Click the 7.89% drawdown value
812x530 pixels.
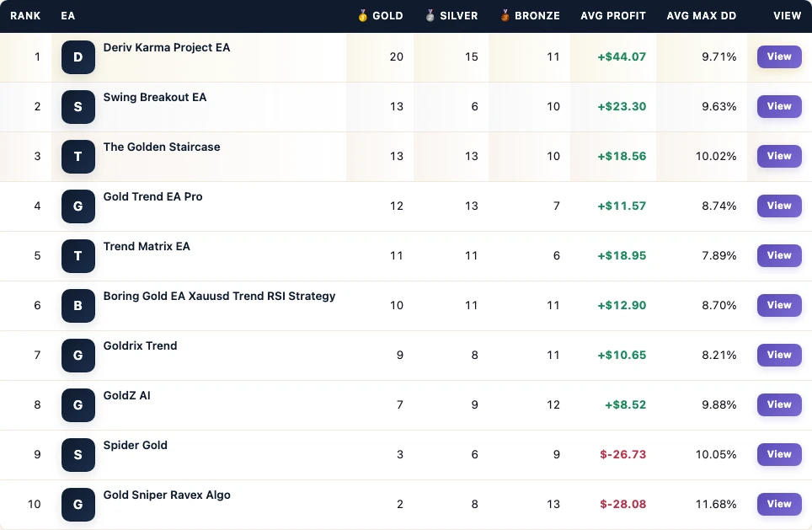click(x=719, y=256)
